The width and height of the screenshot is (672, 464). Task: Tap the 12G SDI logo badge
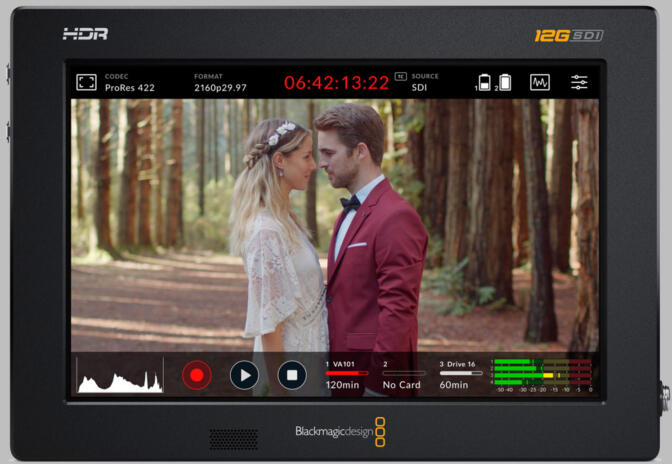569,36
